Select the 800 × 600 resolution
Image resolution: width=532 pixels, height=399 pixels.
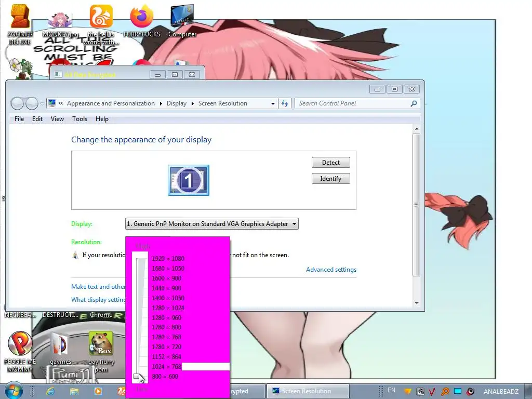tap(165, 376)
